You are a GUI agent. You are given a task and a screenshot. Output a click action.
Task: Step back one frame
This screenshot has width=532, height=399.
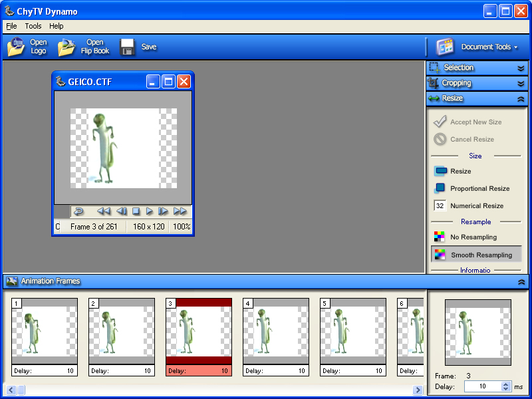(122, 211)
